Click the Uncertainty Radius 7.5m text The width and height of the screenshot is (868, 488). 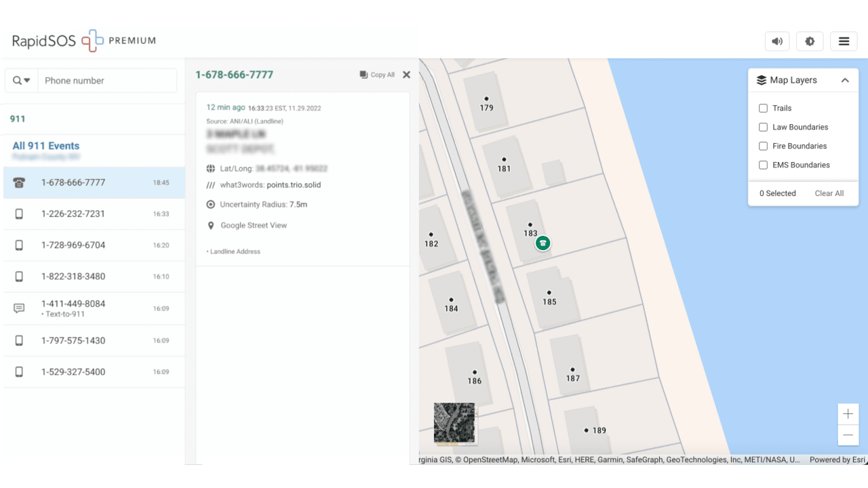click(264, 205)
